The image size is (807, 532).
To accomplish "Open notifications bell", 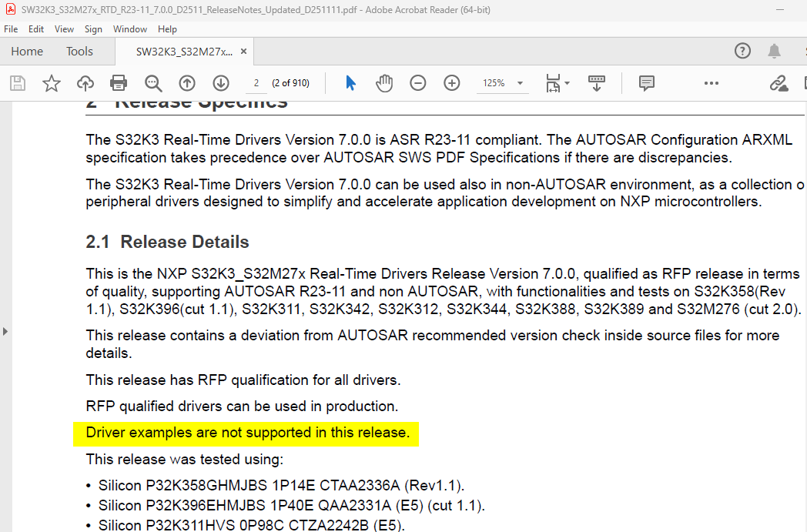I will coord(774,51).
